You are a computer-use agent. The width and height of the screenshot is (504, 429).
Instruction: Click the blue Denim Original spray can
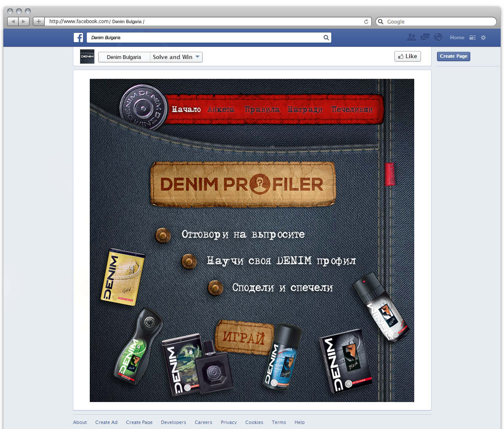tap(282, 357)
